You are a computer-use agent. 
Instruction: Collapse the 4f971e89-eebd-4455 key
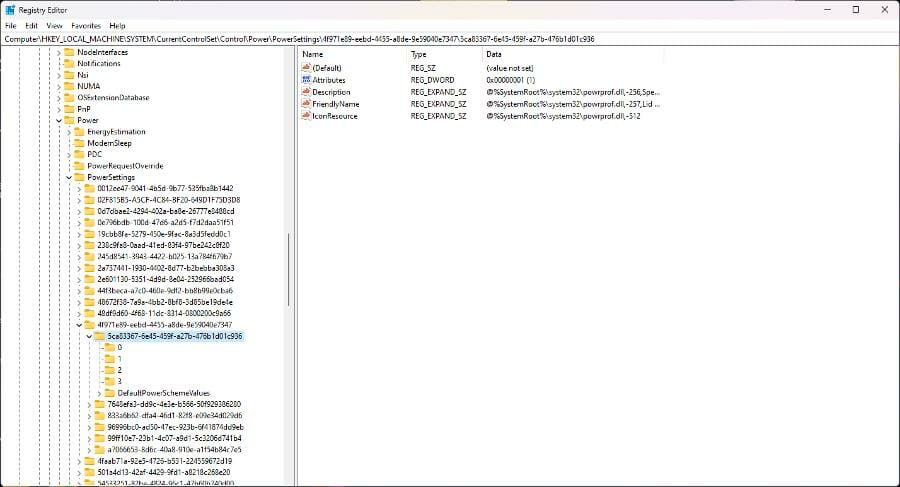coord(79,325)
